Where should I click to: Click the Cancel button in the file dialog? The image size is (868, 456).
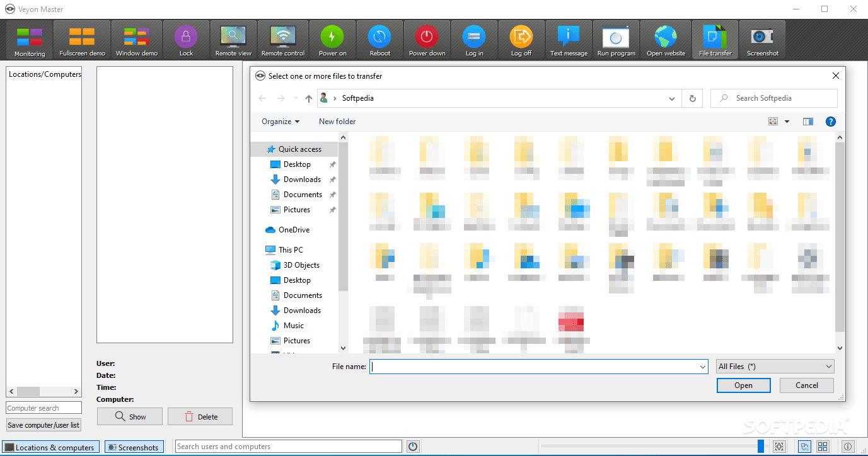806,385
